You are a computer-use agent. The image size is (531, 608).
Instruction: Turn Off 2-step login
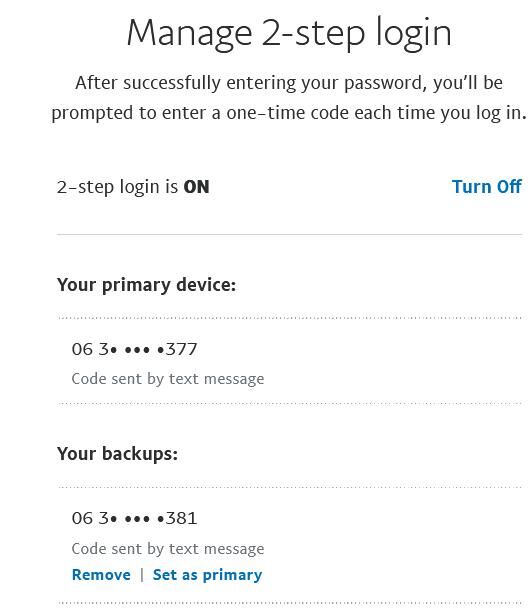[x=486, y=187]
